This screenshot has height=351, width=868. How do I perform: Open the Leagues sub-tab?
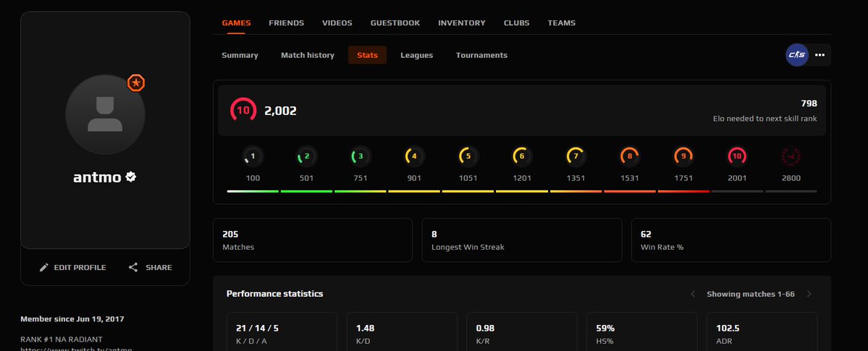(417, 55)
